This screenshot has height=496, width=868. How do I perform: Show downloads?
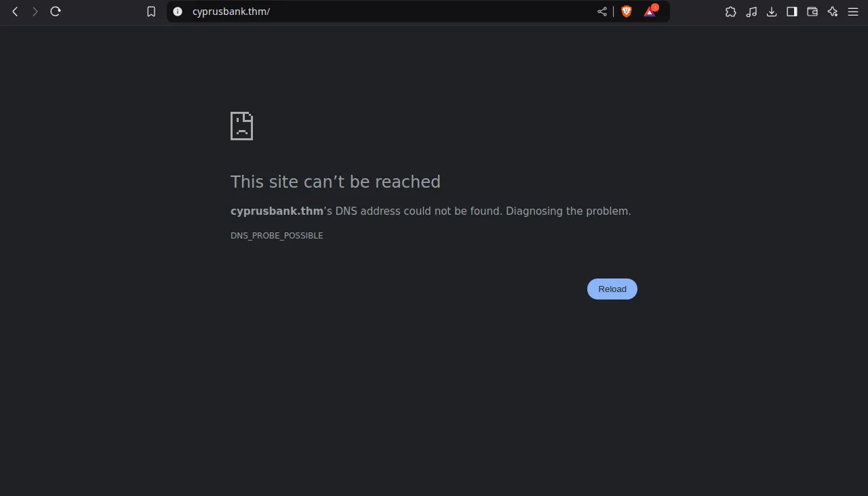pyautogui.click(x=772, y=12)
